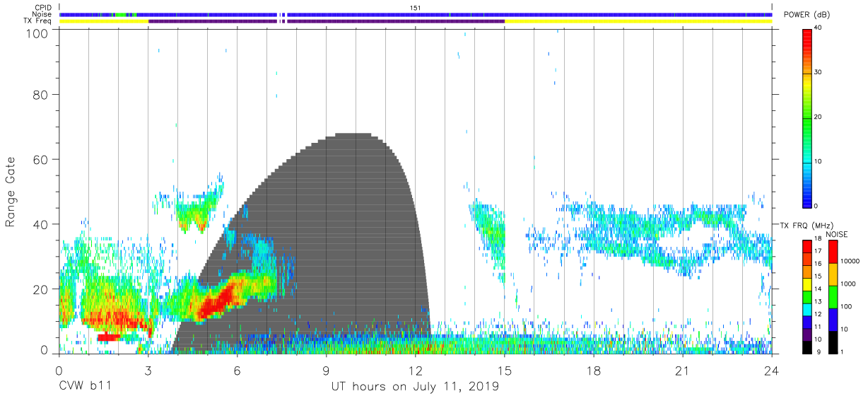868x401 pixels.
Task: Click the CVW b11 radar beam label
Action: tap(86, 387)
